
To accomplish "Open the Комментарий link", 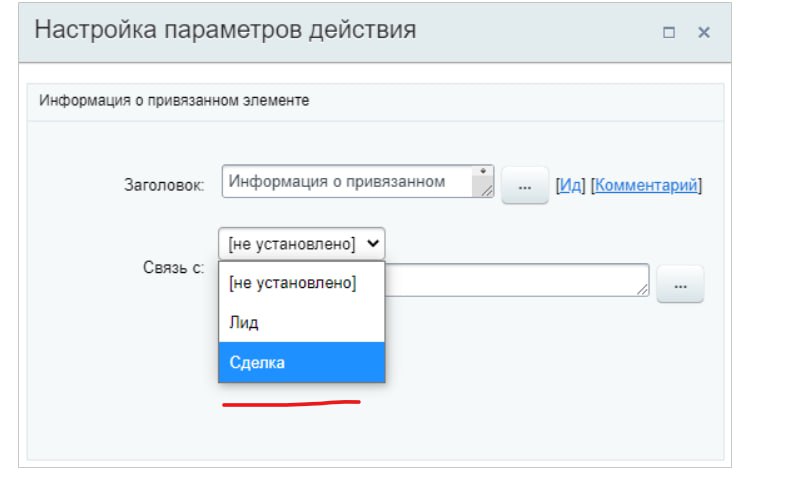I will (646, 186).
